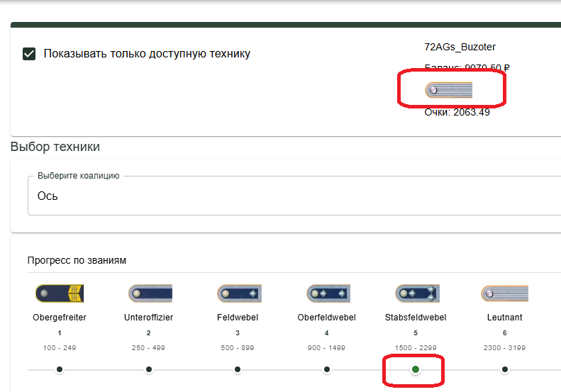Click the Unteroffizier rank insignia icon
The width and height of the screenshot is (561, 392).
pyautogui.click(x=150, y=293)
